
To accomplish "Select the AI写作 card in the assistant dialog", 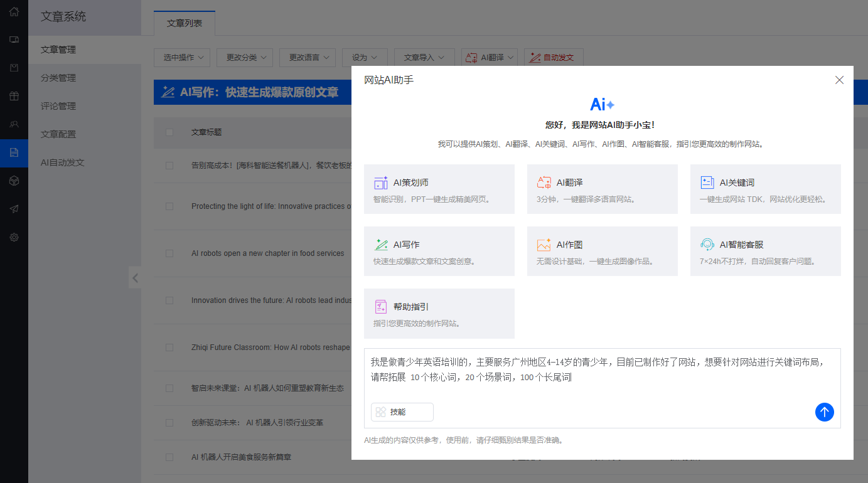I will click(439, 251).
